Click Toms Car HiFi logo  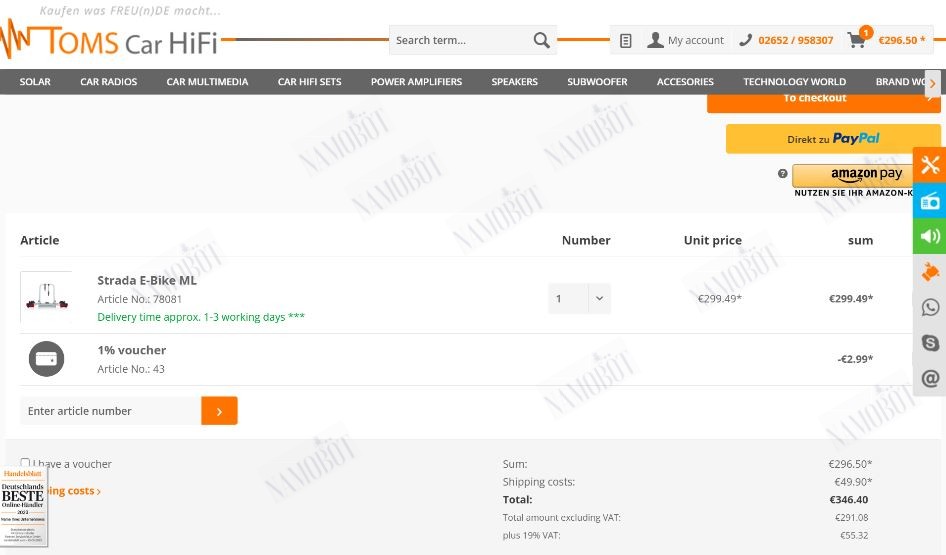pos(109,40)
